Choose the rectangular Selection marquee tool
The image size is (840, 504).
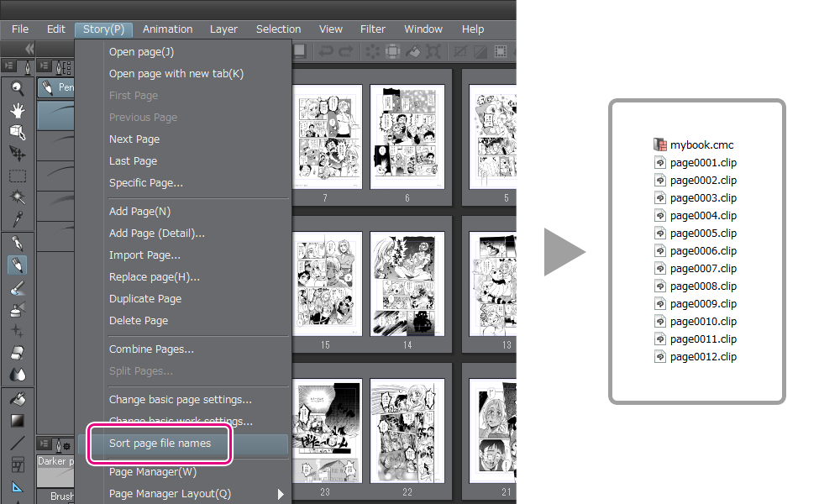(x=17, y=176)
